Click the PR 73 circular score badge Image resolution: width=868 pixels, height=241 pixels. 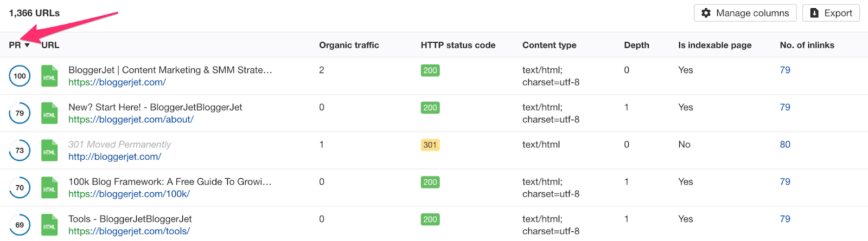point(20,151)
